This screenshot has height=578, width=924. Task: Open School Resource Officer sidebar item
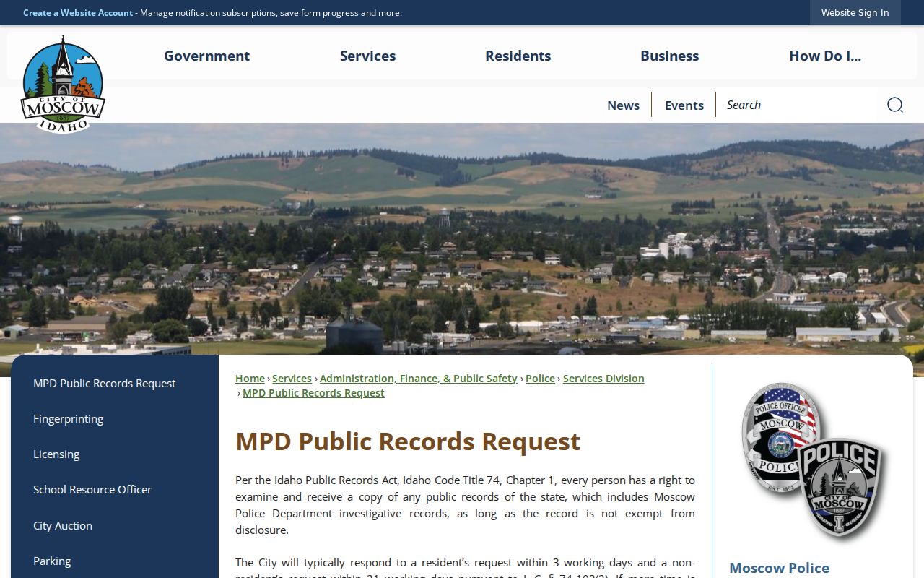click(114, 489)
